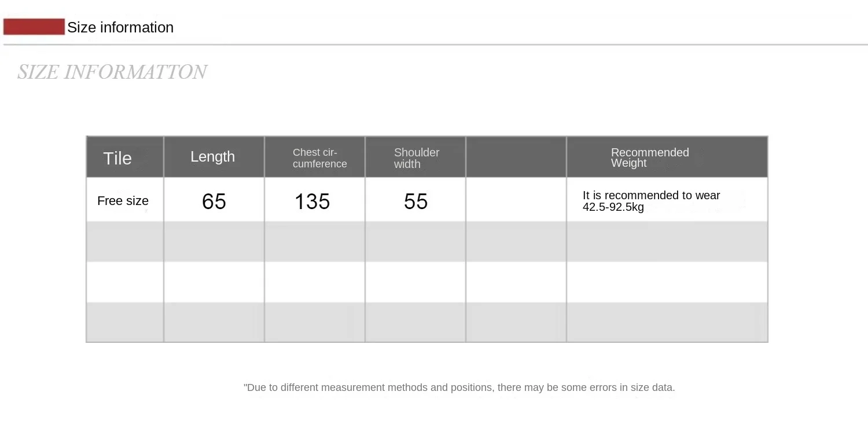Click the shoulder width value 55
The height and width of the screenshot is (439, 868).
pyautogui.click(x=416, y=202)
